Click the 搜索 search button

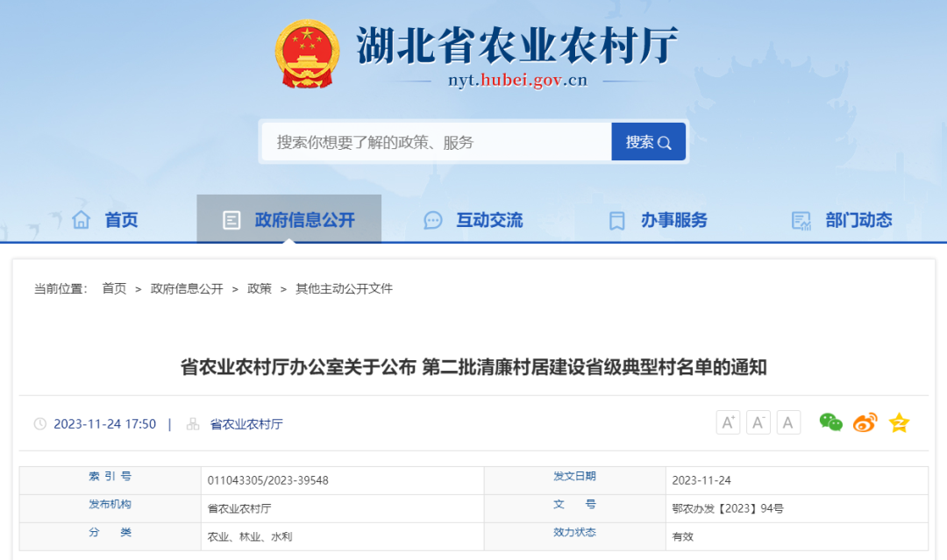coord(648,141)
